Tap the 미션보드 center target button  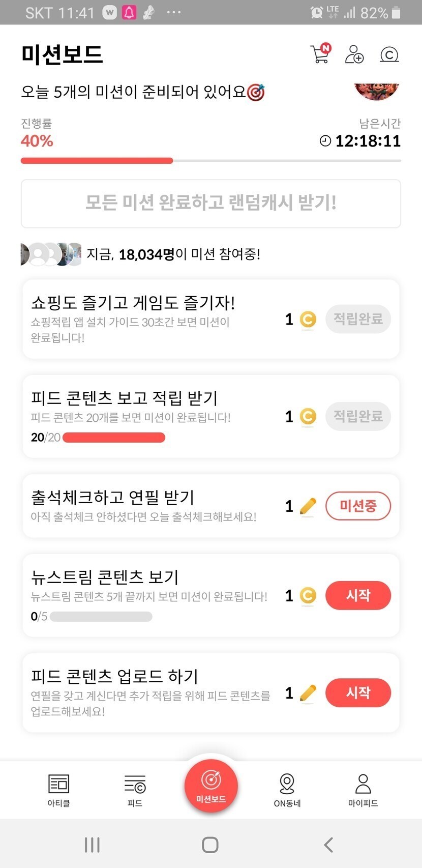(x=211, y=784)
